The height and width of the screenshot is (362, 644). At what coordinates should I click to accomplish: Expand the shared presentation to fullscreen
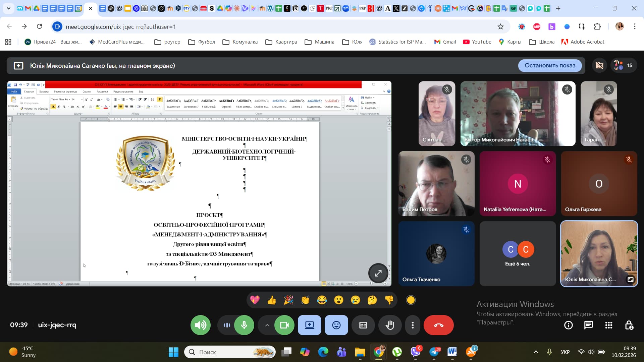click(x=378, y=273)
